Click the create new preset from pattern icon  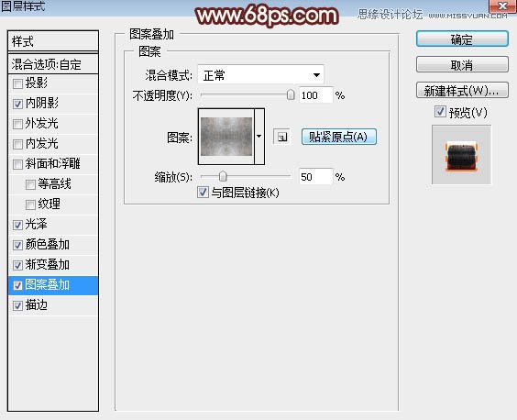point(281,137)
